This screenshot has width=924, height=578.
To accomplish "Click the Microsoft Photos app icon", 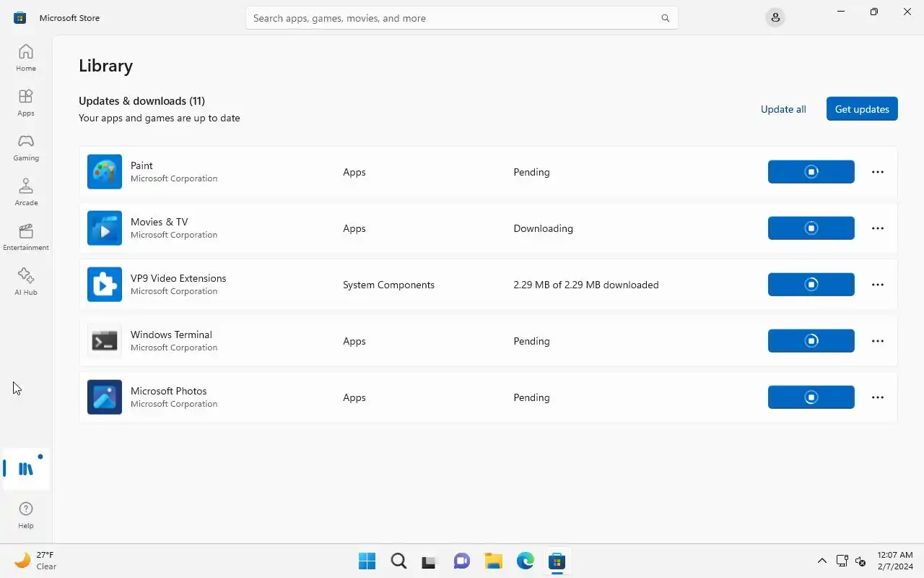I will pos(105,397).
